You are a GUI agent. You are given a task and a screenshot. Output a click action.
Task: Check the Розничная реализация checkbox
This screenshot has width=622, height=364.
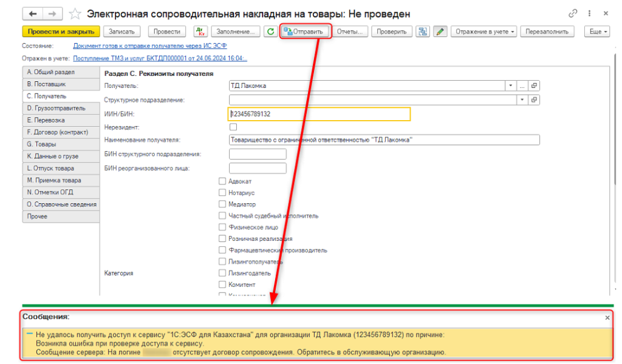click(x=222, y=239)
